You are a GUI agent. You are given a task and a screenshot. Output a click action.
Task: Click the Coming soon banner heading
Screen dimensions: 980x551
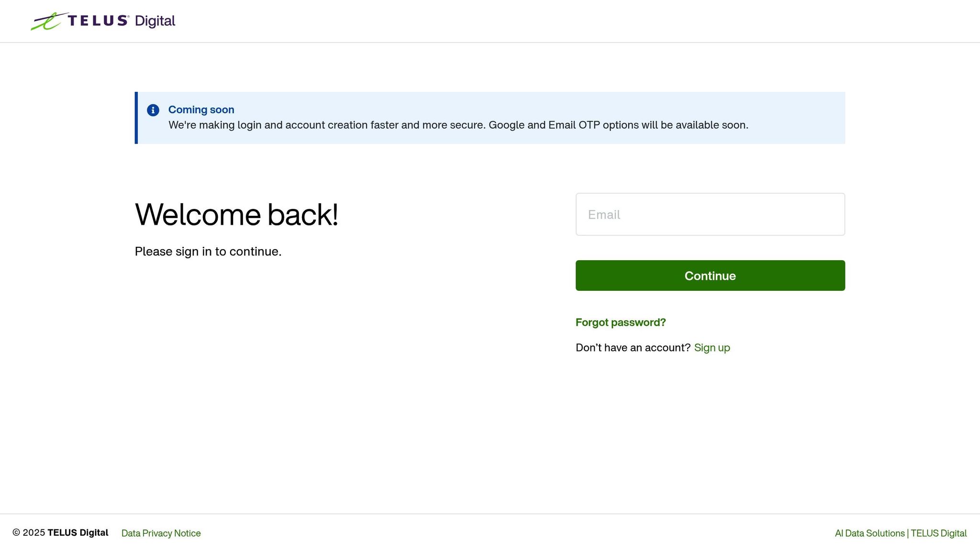pyautogui.click(x=201, y=110)
